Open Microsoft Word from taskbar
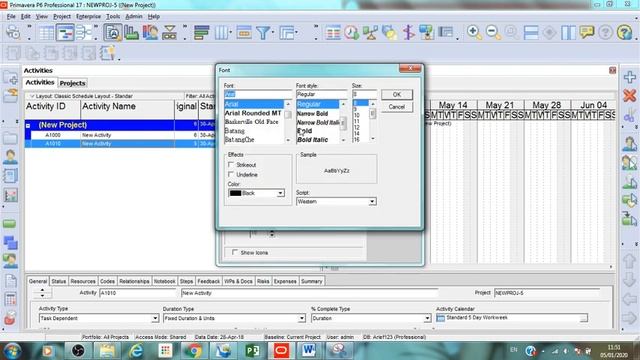 tap(309, 351)
